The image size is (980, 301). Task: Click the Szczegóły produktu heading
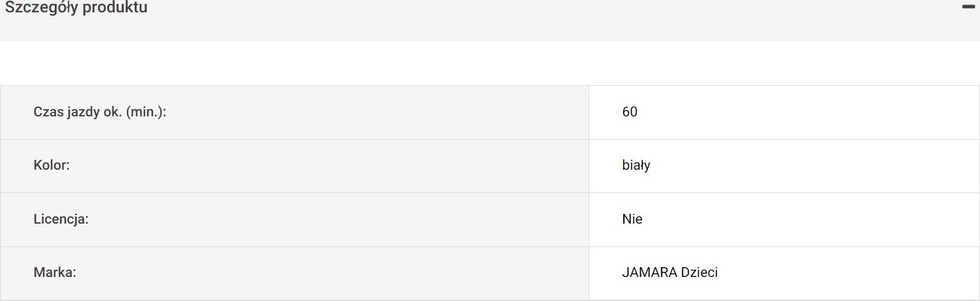point(76,8)
